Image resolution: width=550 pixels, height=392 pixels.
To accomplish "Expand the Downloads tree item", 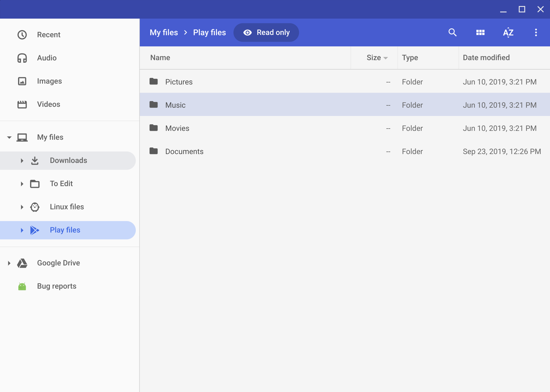I will pos(21,160).
